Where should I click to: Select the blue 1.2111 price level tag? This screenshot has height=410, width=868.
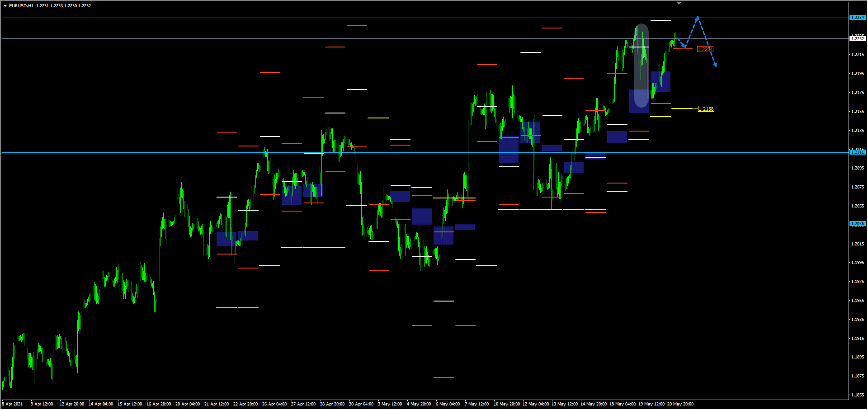[857, 152]
